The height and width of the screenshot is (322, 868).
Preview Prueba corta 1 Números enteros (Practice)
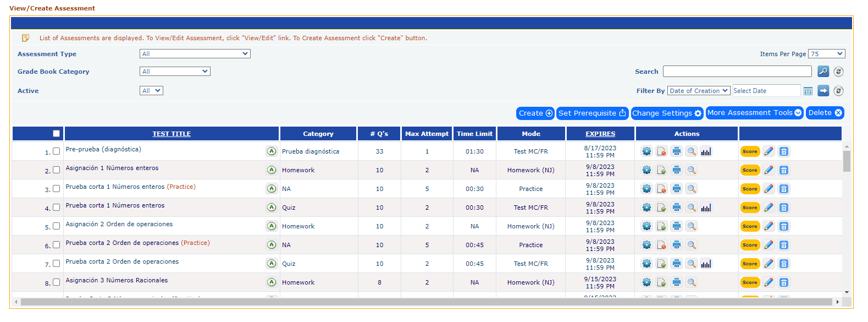[692, 189]
